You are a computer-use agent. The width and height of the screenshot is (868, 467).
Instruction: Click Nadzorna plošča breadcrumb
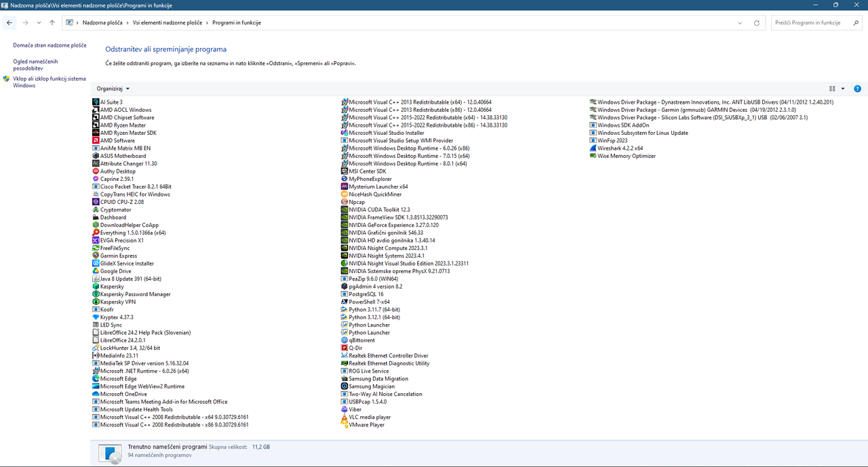104,22
